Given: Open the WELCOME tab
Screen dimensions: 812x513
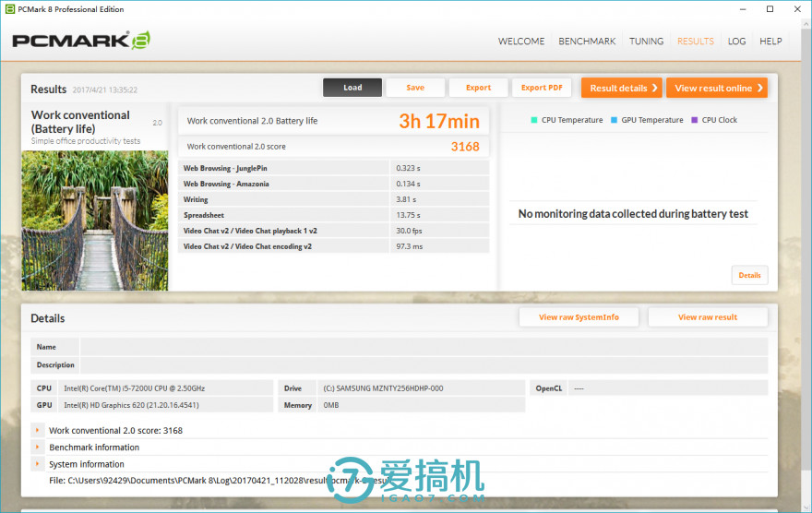Looking at the screenshot, I should tap(521, 42).
